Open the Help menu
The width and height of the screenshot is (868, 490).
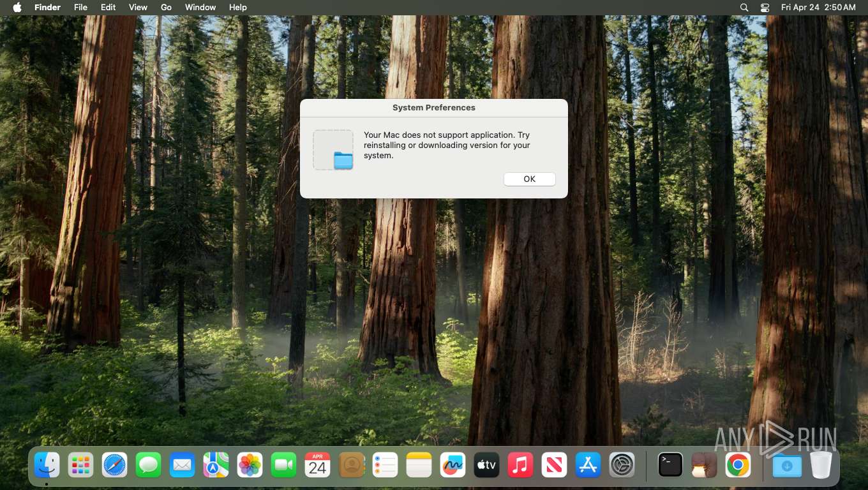(238, 8)
